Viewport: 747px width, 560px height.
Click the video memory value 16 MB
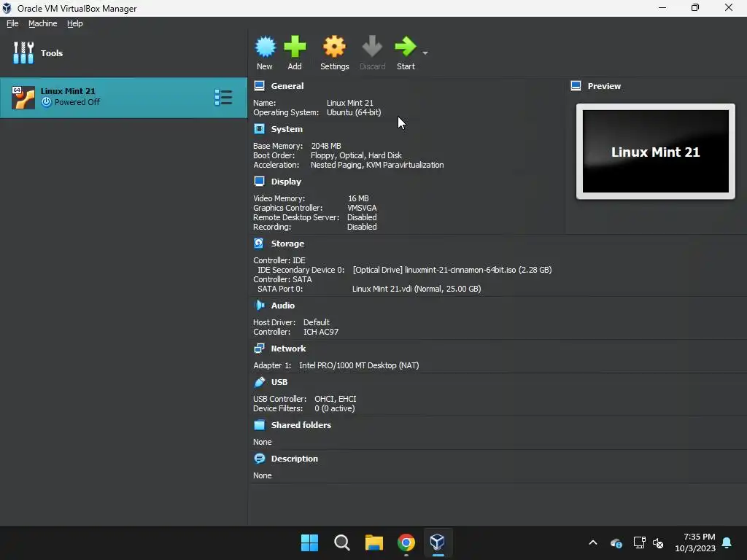click(358, 198)
